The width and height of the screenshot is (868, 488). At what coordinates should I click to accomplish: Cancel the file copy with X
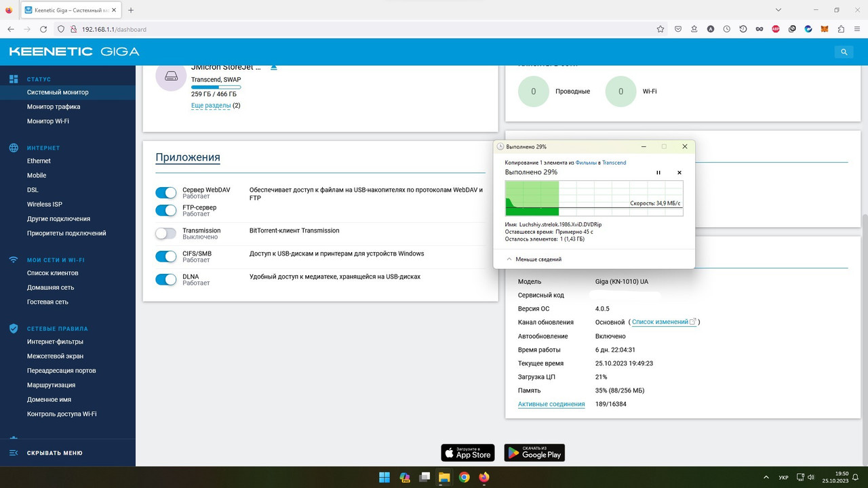point(679,173)
